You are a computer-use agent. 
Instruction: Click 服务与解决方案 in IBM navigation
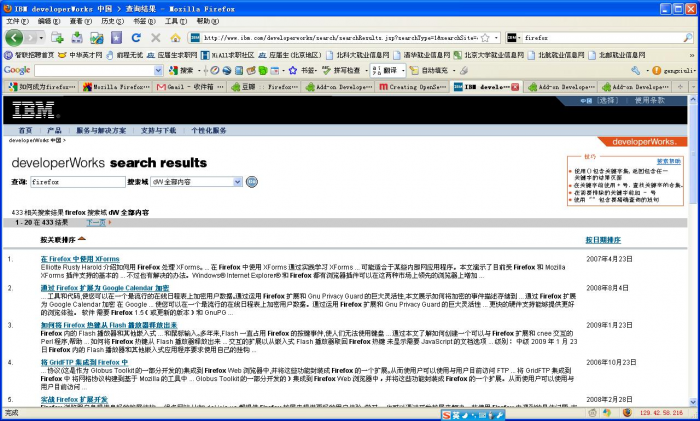click(101, 130)
